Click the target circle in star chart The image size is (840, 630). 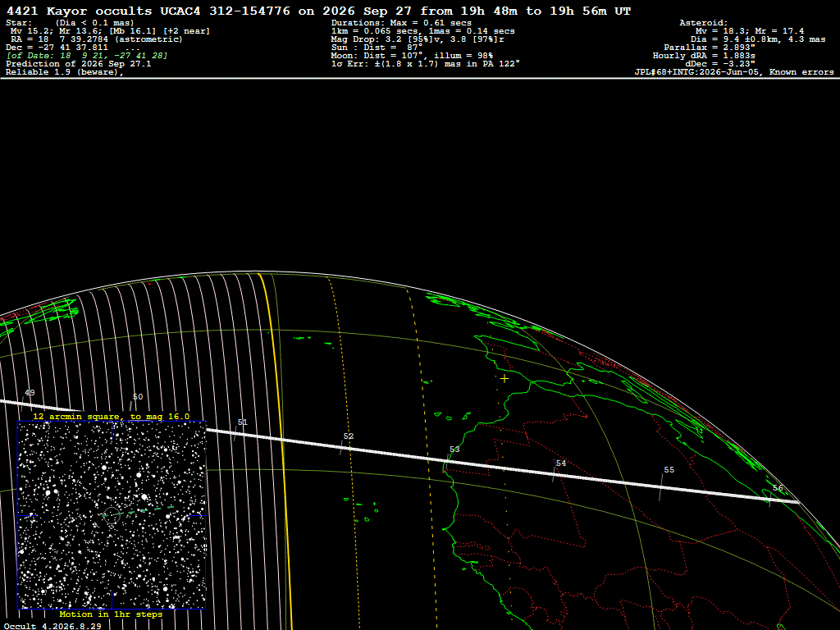pos(112,515)
